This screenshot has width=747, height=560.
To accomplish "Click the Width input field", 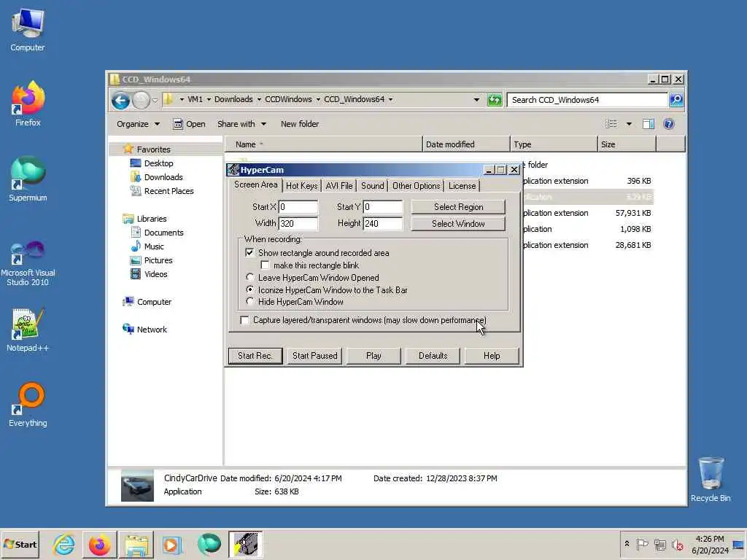I will [298, 223].
